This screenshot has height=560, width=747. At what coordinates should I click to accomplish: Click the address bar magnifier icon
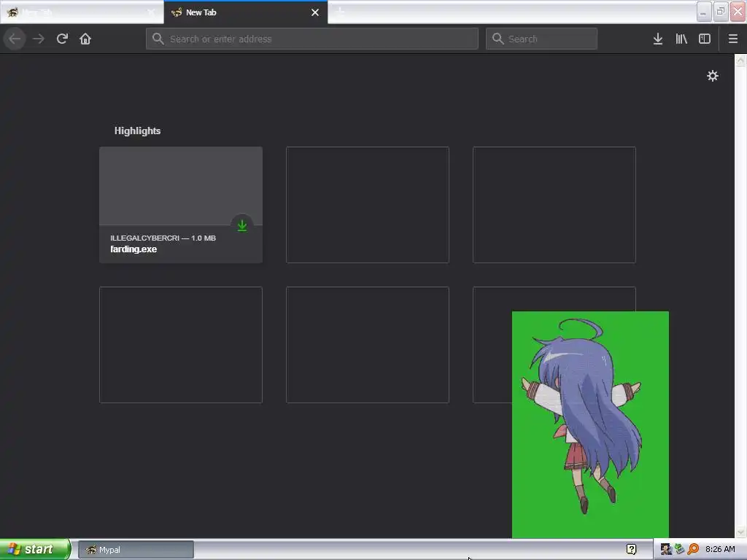coord(158,39)
